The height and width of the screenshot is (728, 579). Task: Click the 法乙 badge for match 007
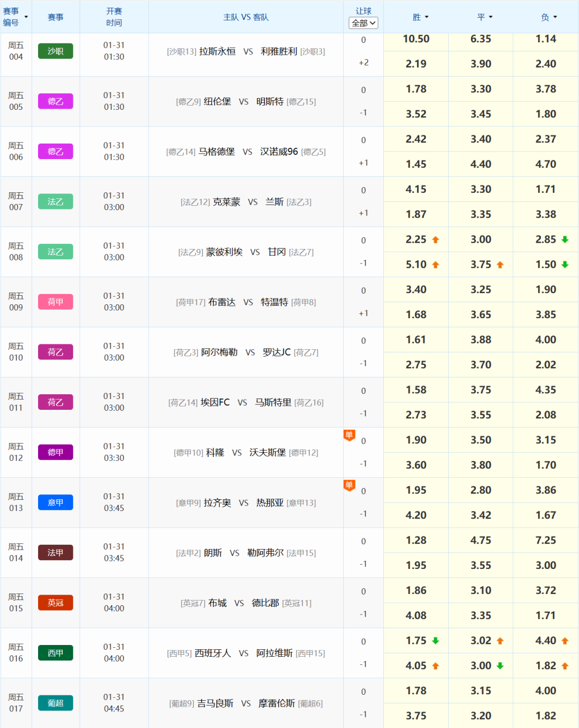pos(55,201)
